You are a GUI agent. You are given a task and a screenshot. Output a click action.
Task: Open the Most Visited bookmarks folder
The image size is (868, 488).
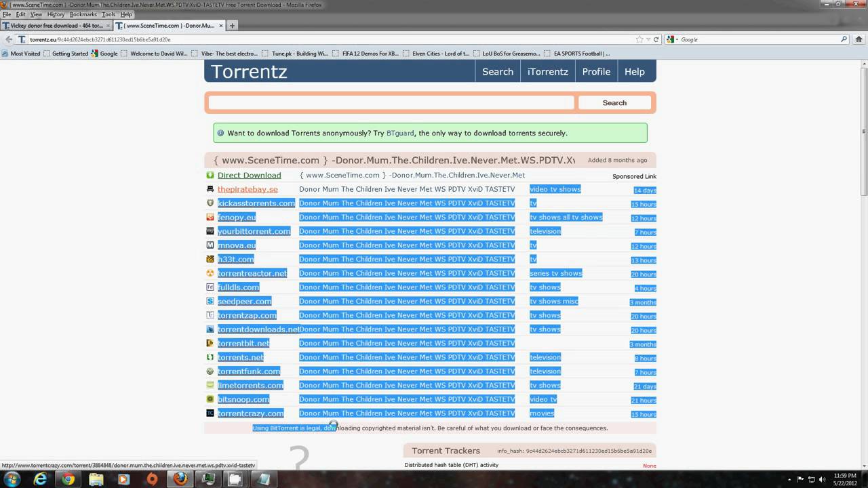point(21,54)
